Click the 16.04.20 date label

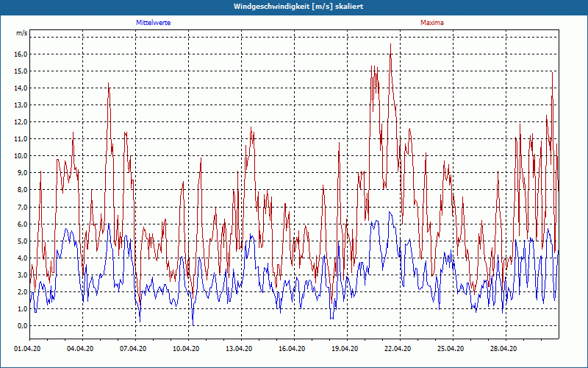[x=292, y=349]
